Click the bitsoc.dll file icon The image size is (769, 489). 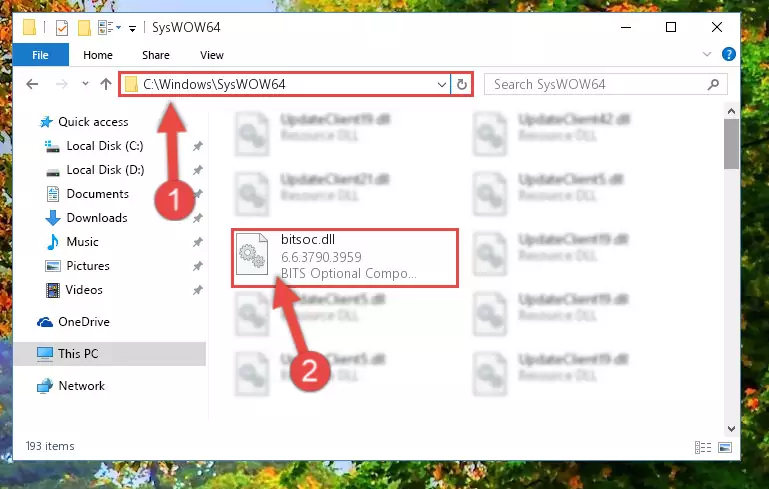pyautogui.click(x=252, y=254)
